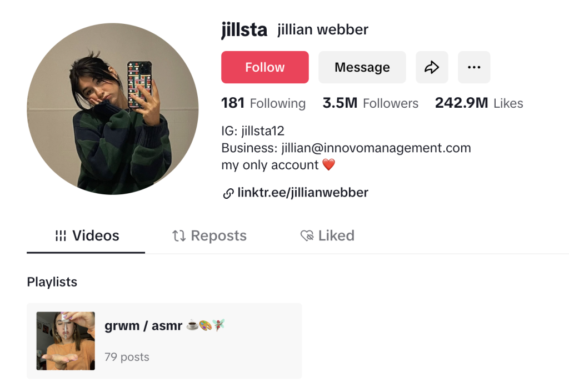Click the 242.9M Likes count

(x=479, y=103)
